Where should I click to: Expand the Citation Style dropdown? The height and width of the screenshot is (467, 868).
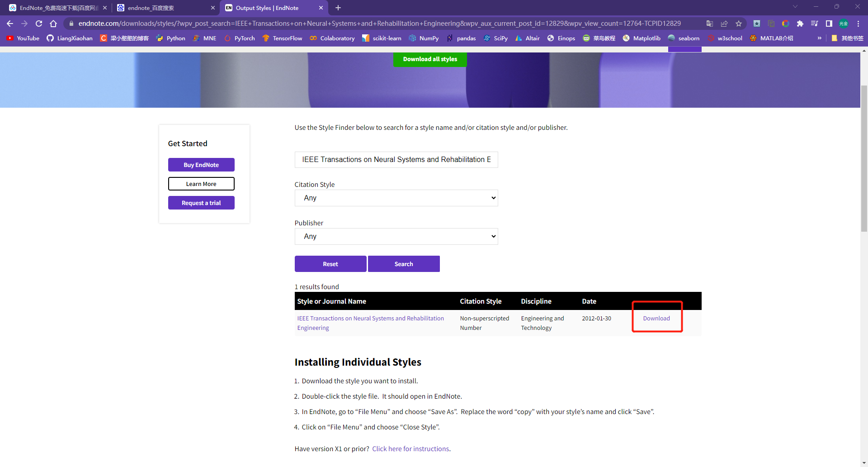pyautogui.click(x=396, y=198)
